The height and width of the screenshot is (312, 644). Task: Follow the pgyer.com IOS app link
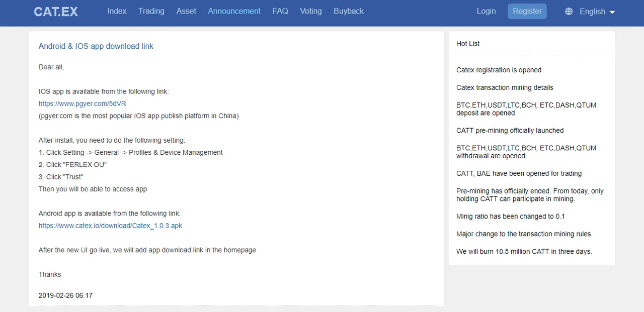(83, 104)
